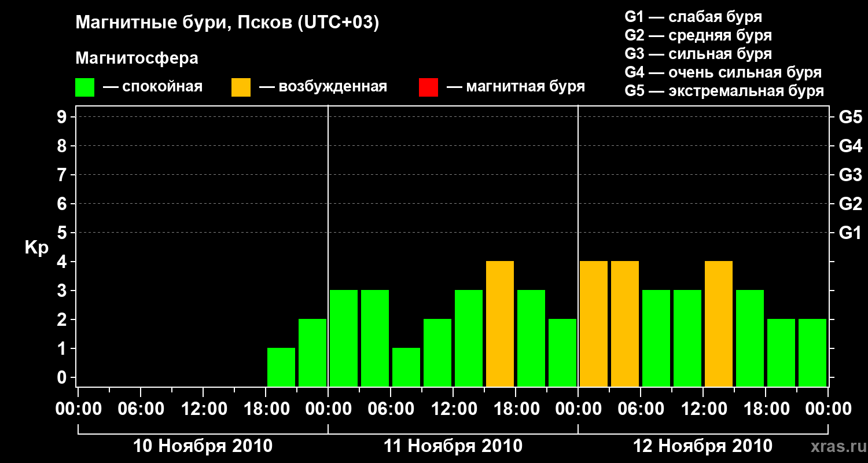Click the G4 label on the right axis
The height and width of the screenshot is (463, 868).
(x=851, y=146)
